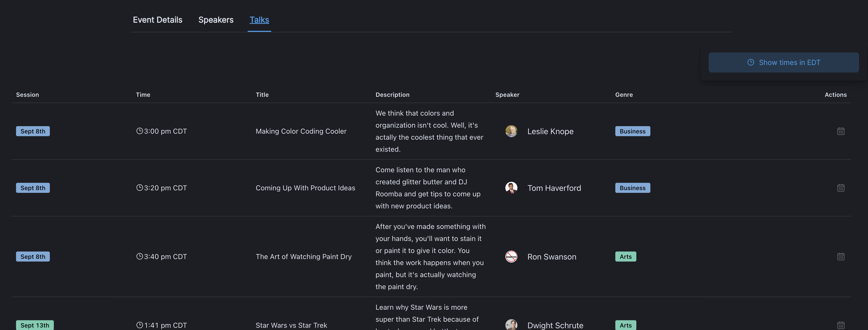
Task: Click Show times in EDT button
Action: (783, 62)
